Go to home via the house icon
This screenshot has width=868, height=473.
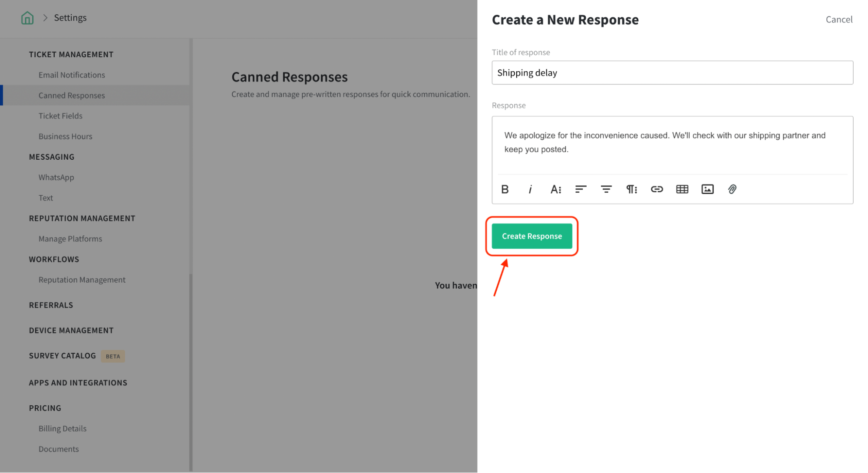point(27,18)
